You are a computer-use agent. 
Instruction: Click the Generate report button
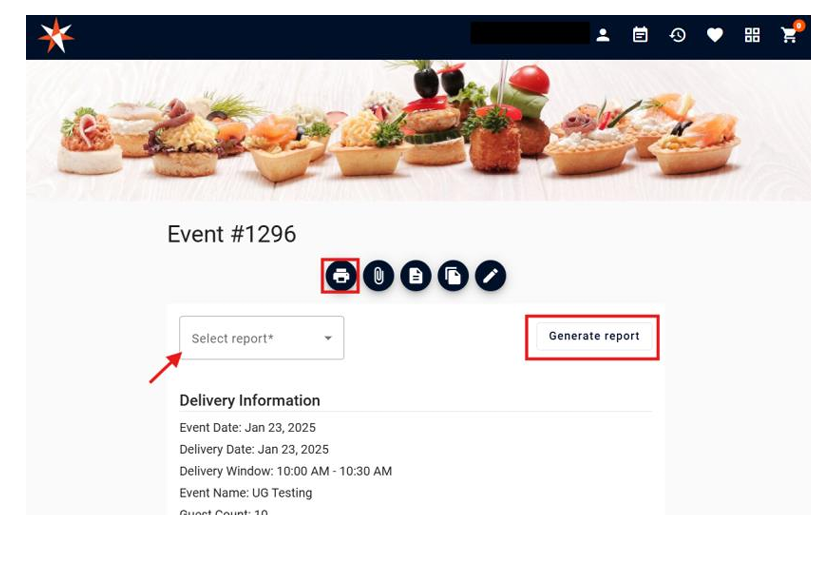594,336
